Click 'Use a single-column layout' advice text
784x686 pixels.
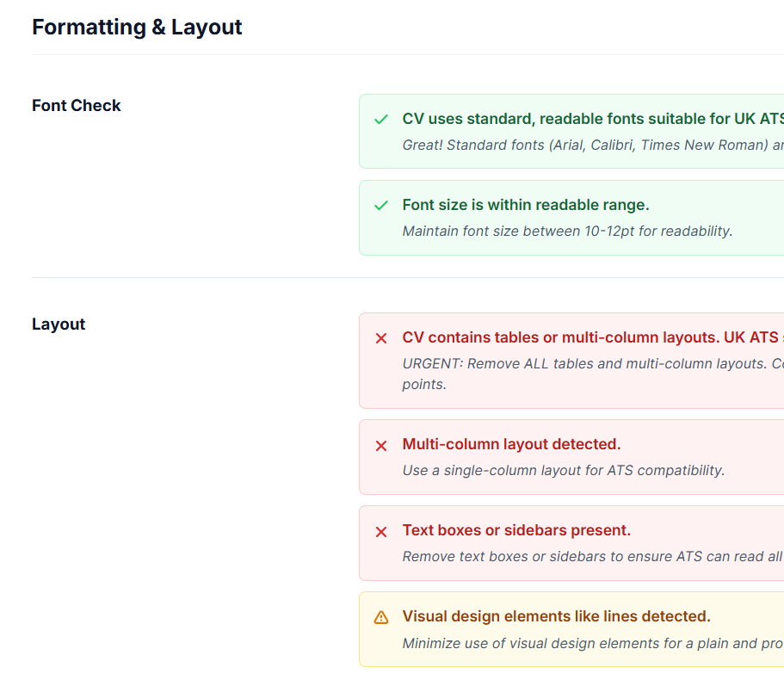pyautogui.click(x=563, y=470)
